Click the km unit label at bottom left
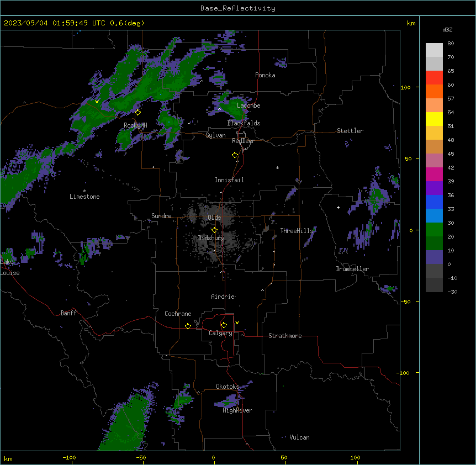 pos(8,459)
